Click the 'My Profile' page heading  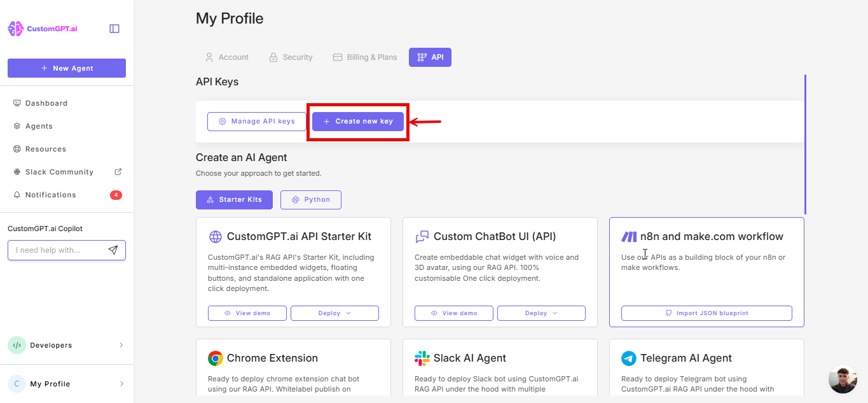tap(230, 19)
